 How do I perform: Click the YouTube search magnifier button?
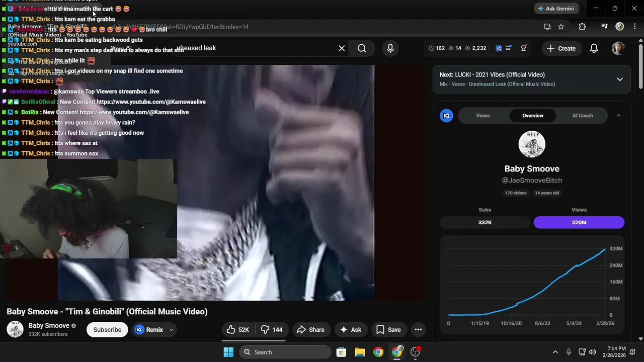362,48
